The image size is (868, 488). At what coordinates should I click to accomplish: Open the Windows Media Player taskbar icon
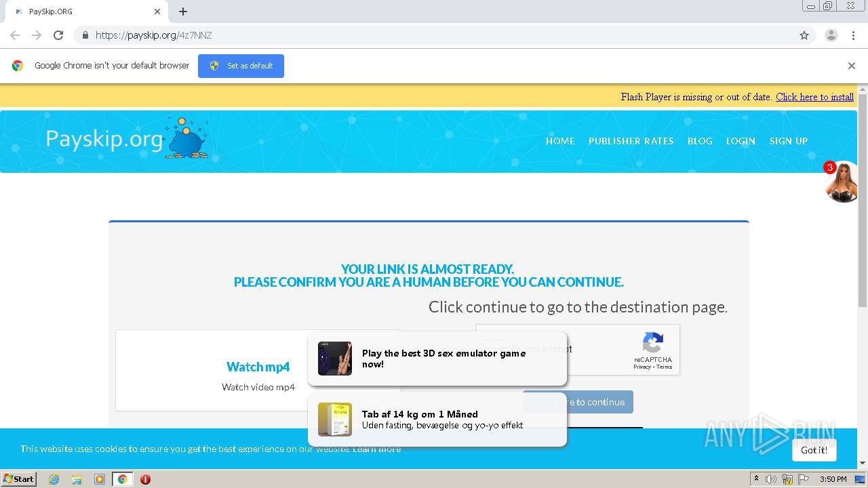coord(100,479)
